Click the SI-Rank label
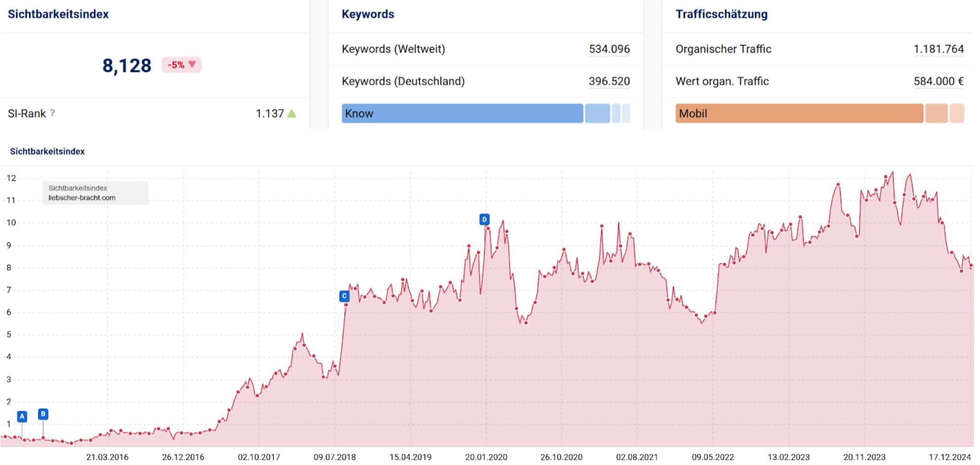Image resolution: width=980 pixels, height=465 pixels. click(x=27, y=113)
